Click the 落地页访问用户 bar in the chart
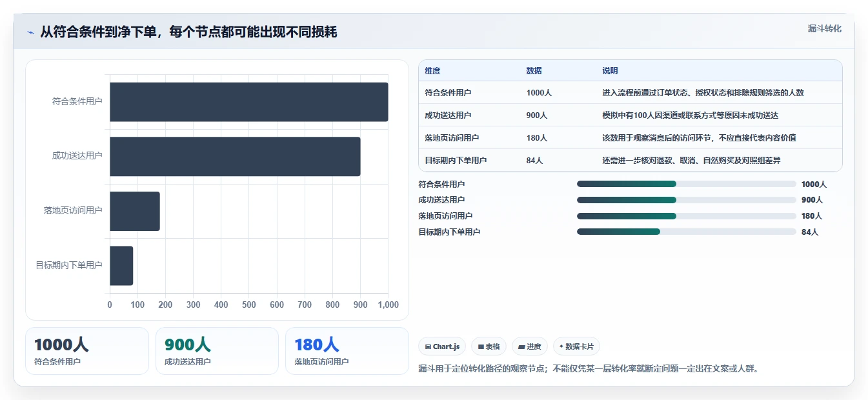868x400 pixels. [135, 211]
